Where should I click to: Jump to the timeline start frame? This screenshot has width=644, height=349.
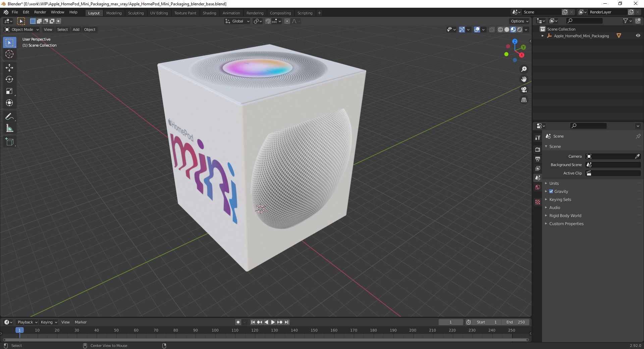coord(253,322)
